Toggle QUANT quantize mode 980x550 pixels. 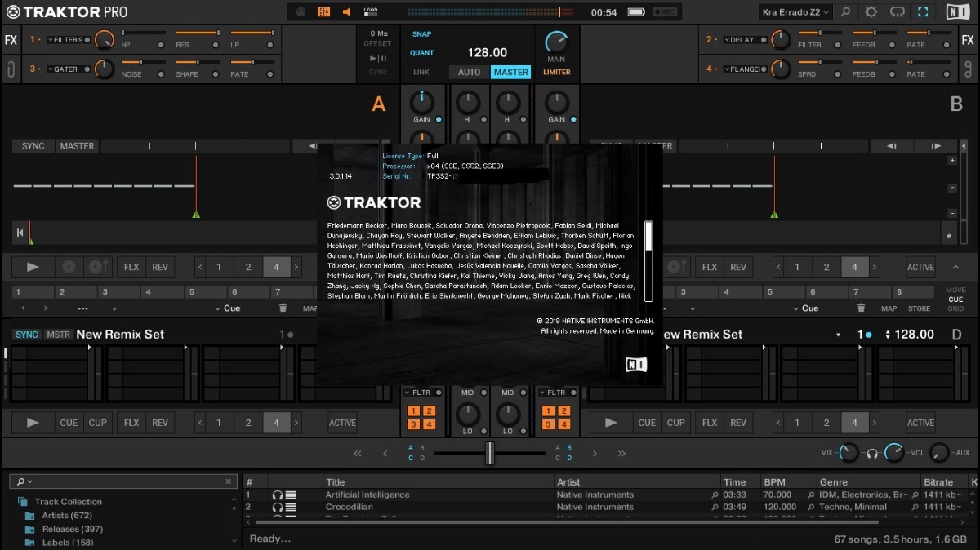pos(421,53)
